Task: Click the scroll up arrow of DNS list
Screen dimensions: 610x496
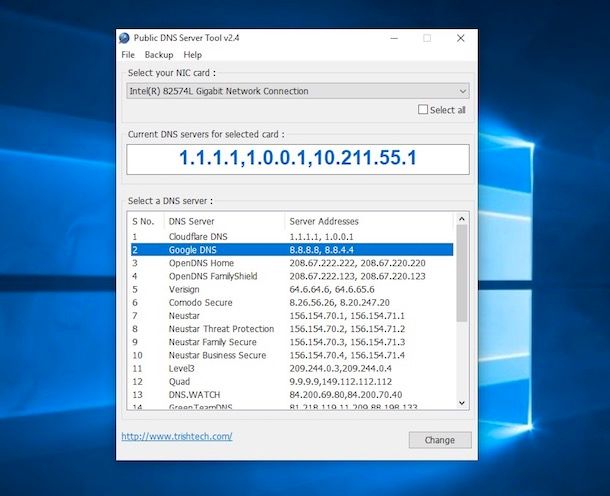Action: click(462, 219)
